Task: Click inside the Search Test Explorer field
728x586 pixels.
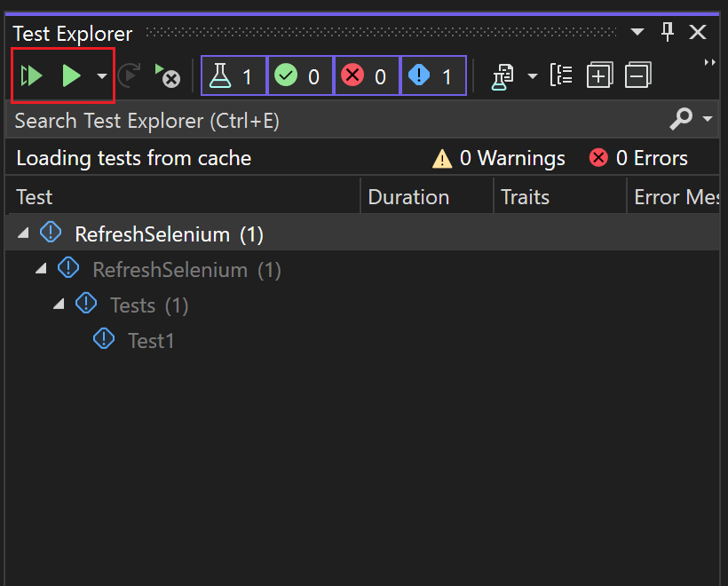Action: (266, 119)
